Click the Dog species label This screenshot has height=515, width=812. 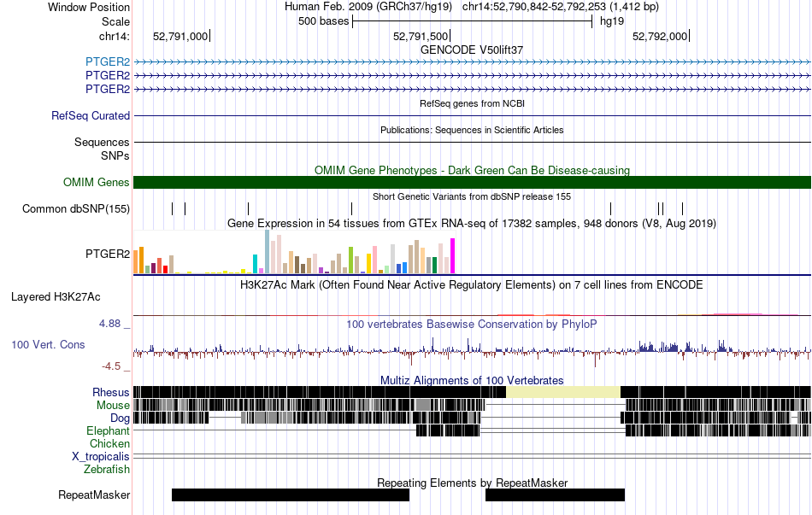121,418
